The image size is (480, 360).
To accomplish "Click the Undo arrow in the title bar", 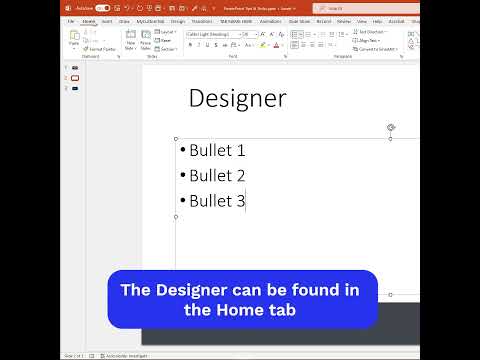I will (x=127, y=8).
